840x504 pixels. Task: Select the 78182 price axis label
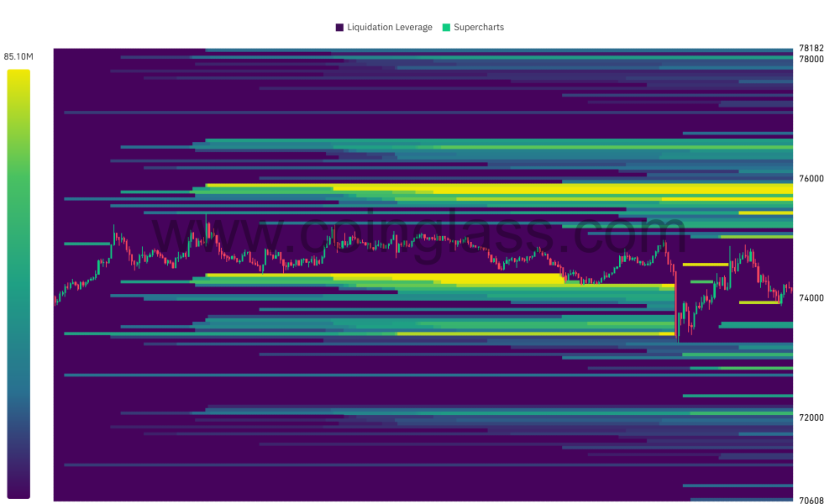810,48
